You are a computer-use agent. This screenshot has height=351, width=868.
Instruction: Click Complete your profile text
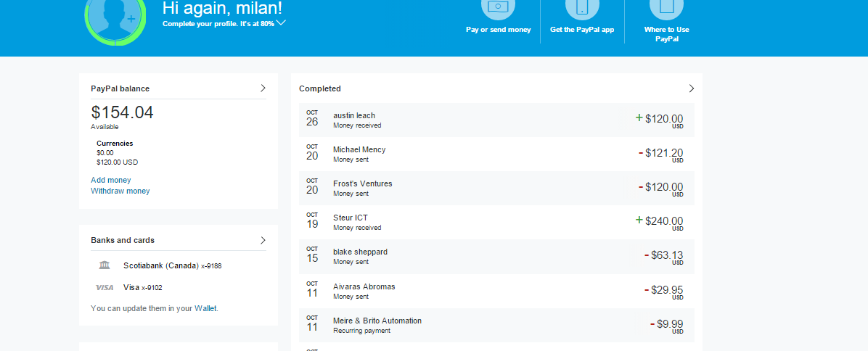218,24
